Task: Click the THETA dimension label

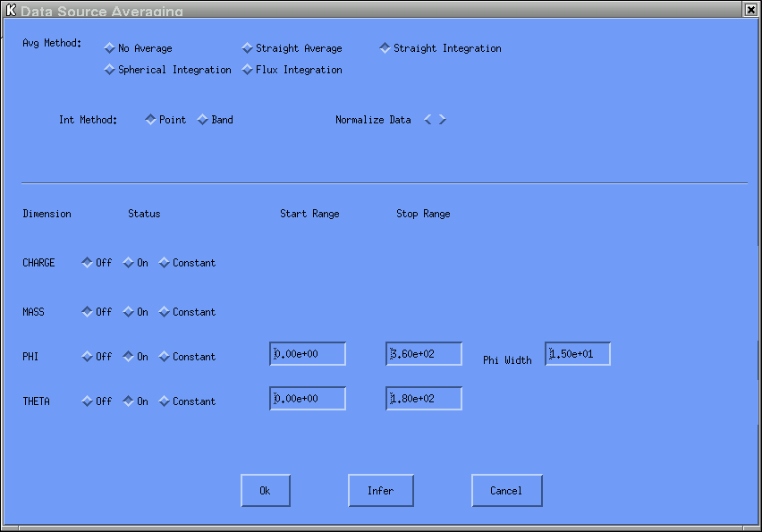Action: point(36,401)
